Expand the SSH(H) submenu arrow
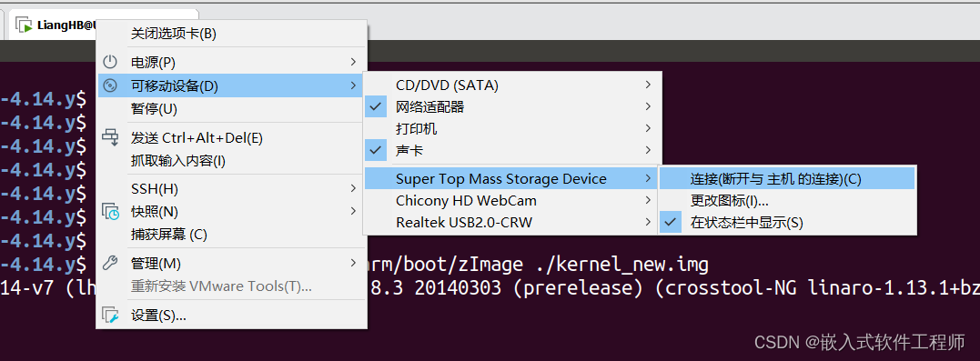 pyautogui.click(x=353, y=188)
